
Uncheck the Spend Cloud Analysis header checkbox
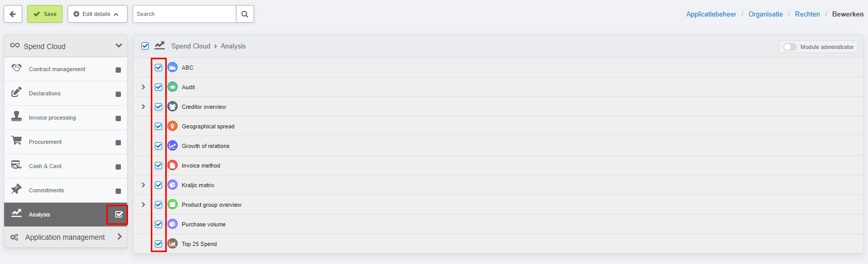tap(145, 46)
